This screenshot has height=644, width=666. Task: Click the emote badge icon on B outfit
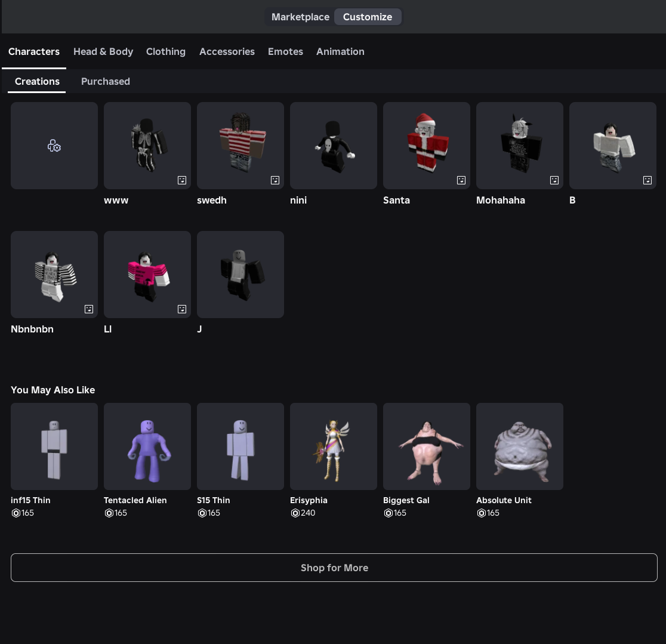tap(647, 180)
